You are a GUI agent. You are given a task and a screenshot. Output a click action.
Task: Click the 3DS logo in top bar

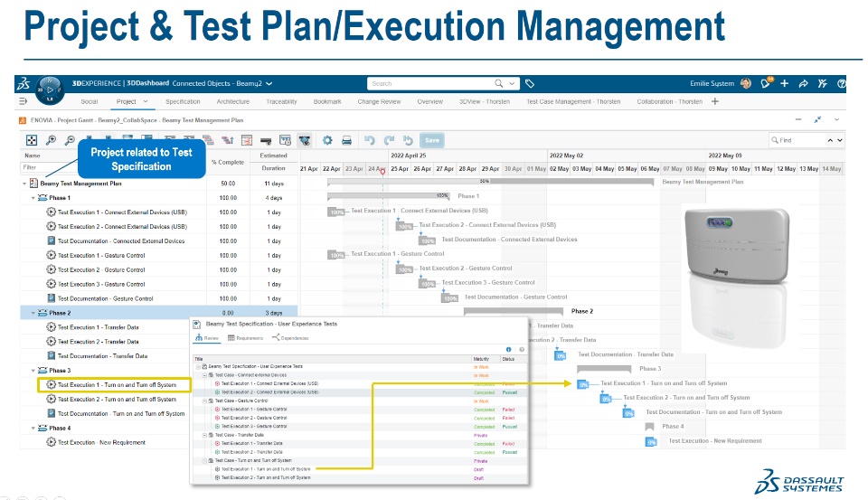pyautogui.click(x=24, y=83)
